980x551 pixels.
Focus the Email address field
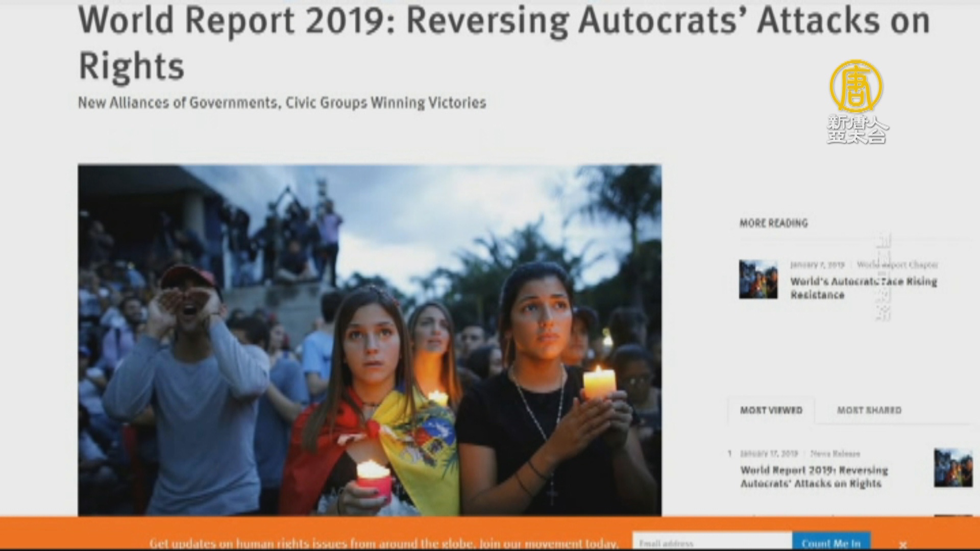coord(712,543)
